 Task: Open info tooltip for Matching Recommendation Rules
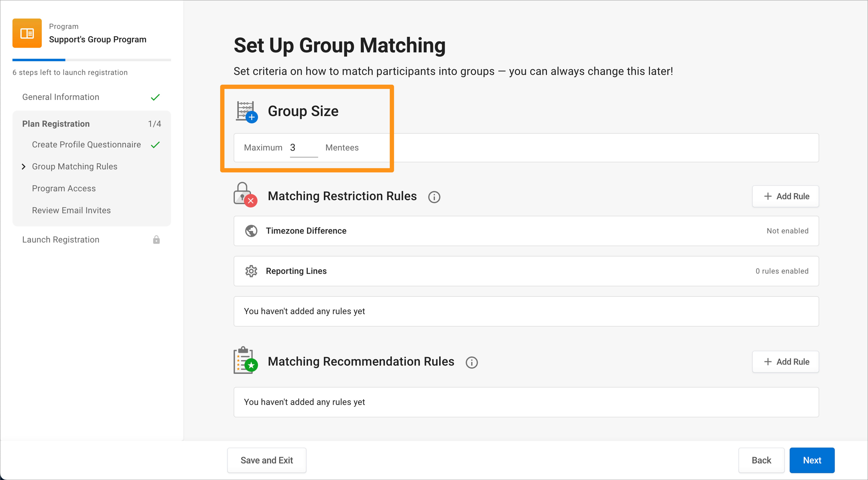471,363
